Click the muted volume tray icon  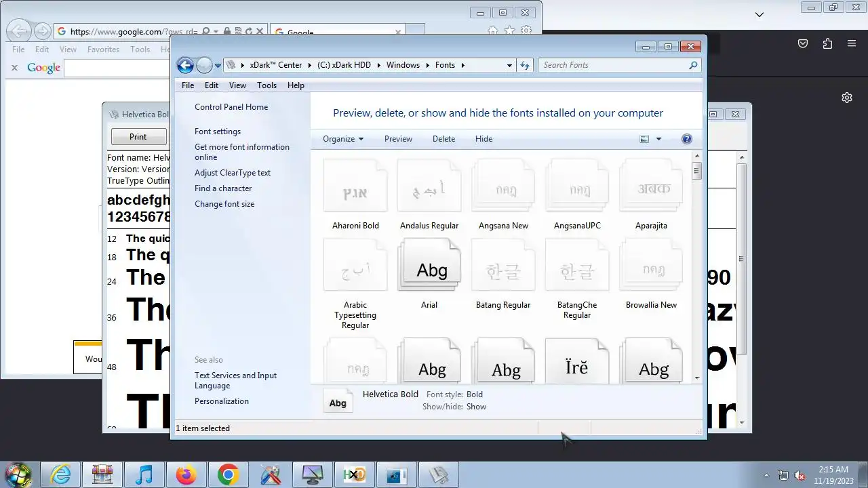click(800, 475)
